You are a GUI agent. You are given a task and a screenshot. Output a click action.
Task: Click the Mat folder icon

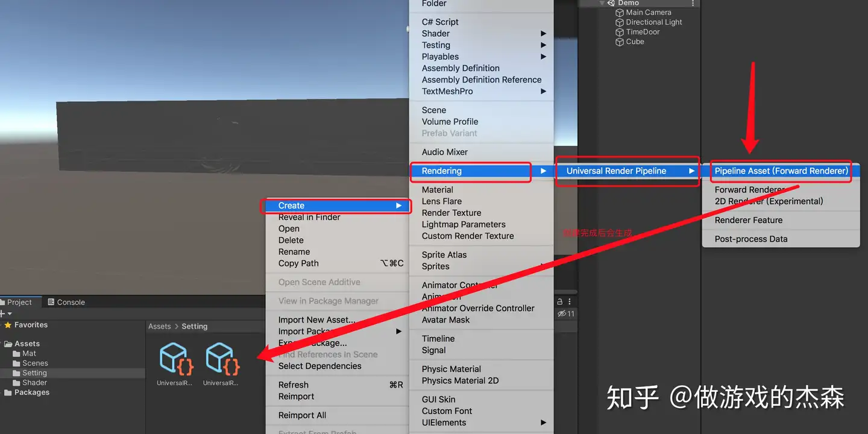point(17,354)
